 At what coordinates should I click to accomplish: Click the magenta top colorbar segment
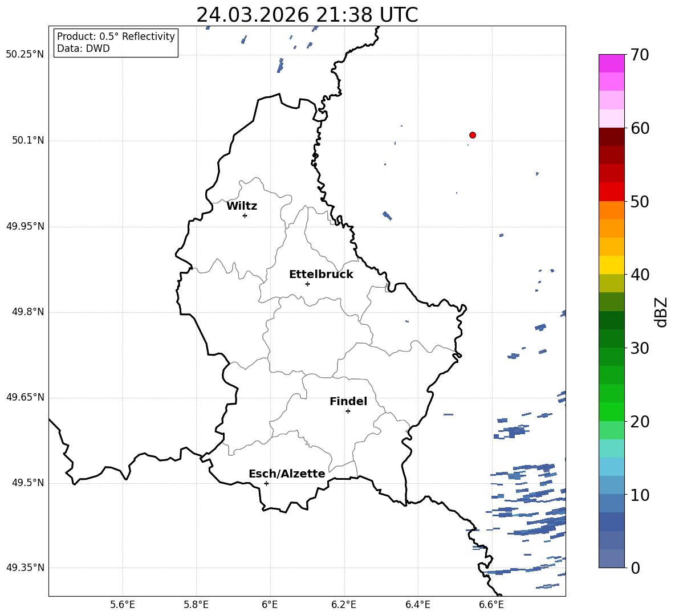tap(611, 63)
